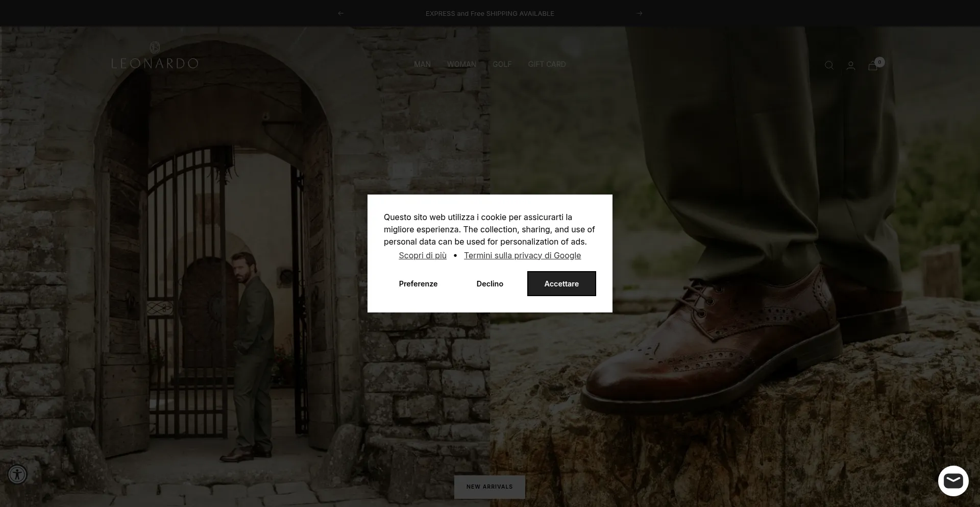The width and height of the screenshot is (980, 507).
Task: Click the search magnifier icon
Action: coord(829,65)
